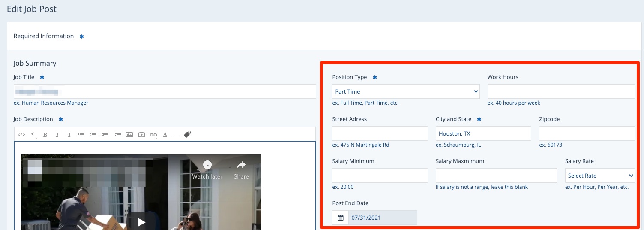644x230 pixels.
Task: Open the Position Type dropdown
Action: [x=405, y=91]
